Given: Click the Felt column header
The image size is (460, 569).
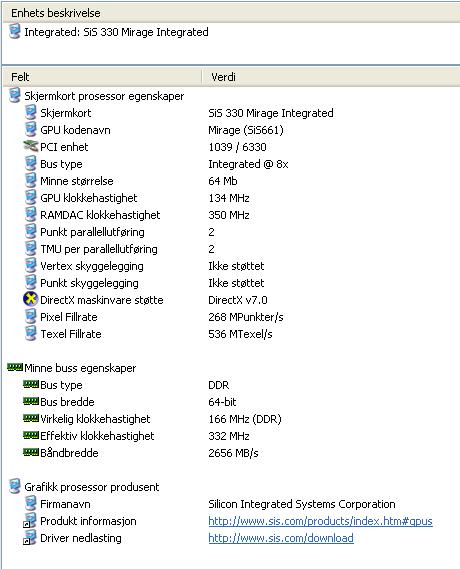Looking at the screenshot, I should coord(102,77).
